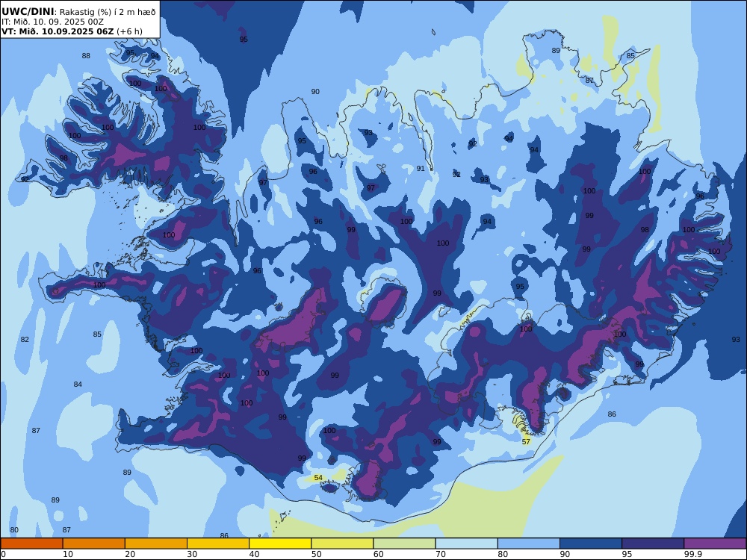Click the humidity value '88' on the map

(x=86, y=56)
